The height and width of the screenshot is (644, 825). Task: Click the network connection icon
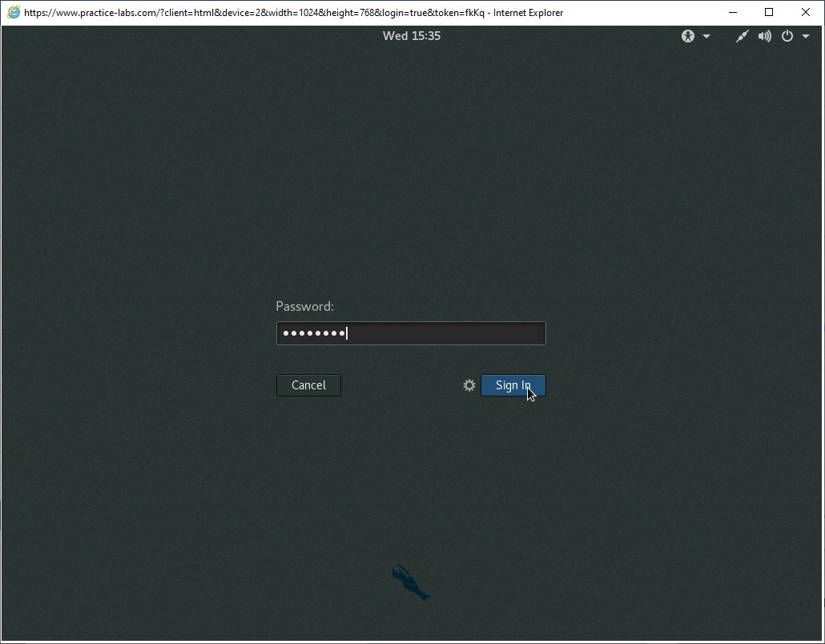pos(742,36)
